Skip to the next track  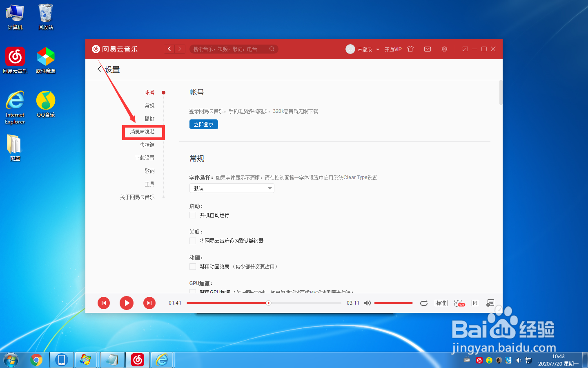(x=149, y=303)
